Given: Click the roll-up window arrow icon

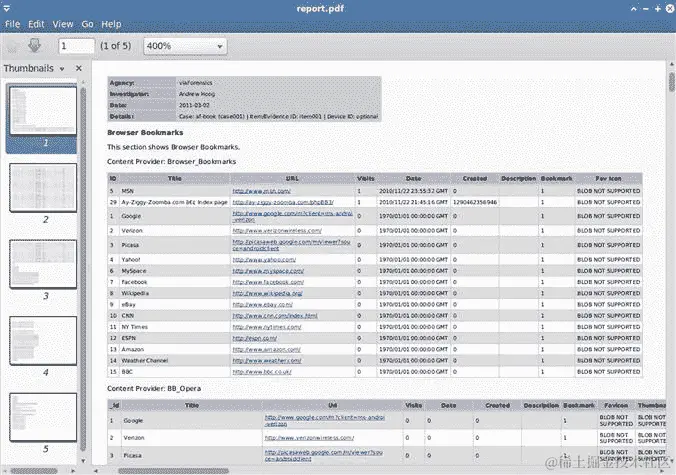Looking at the screenshot, I should click(x=634, y=8).
